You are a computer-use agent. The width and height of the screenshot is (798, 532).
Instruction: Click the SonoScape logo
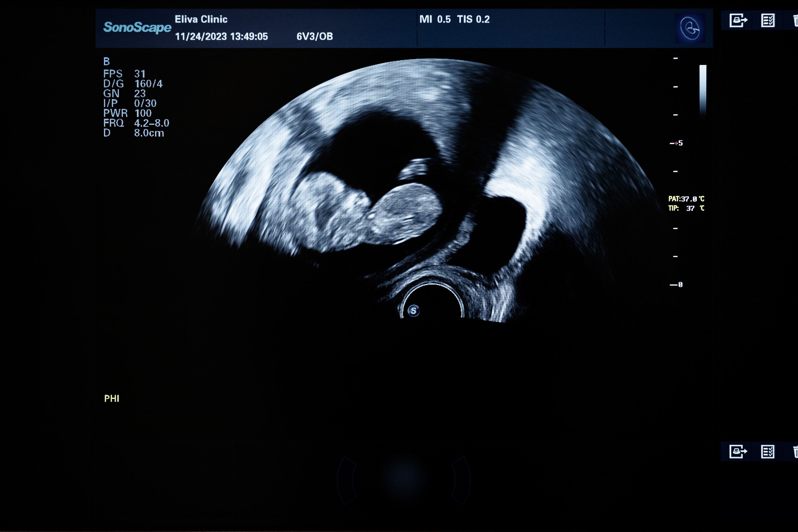click(137, 27)
